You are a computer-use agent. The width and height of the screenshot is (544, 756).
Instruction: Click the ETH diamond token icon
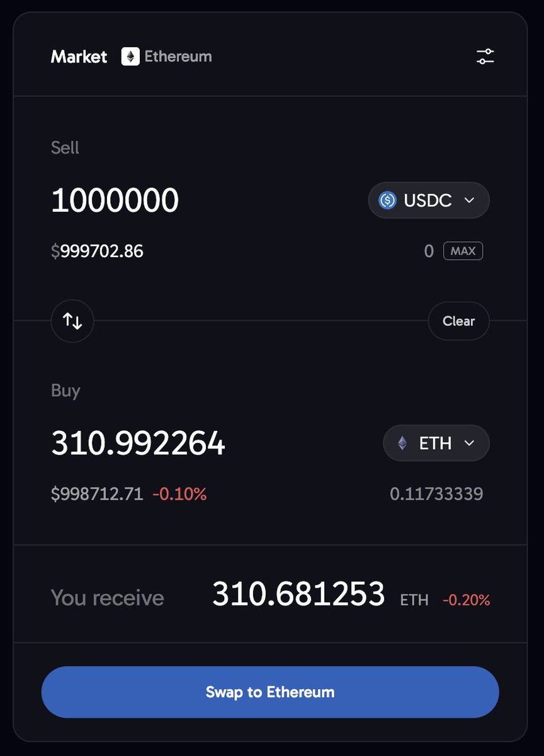pyautogui.click(x=402, y=443)
